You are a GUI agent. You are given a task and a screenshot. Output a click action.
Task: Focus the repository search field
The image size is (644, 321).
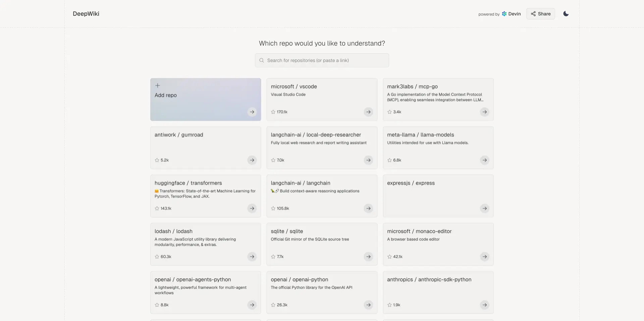(x=322, y=60)
